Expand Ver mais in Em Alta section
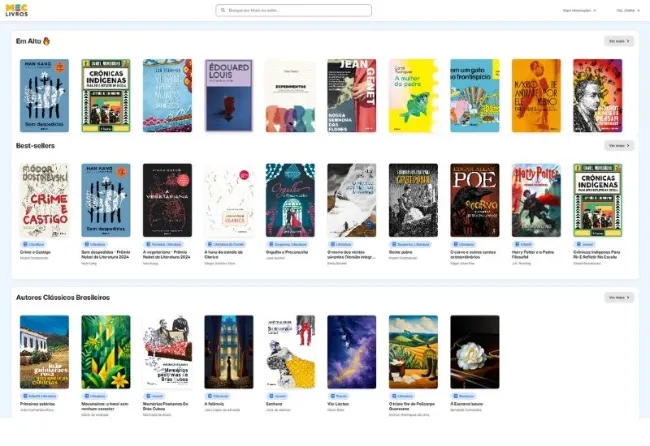Screen dimensions: 650x446 tap(618, 41)
